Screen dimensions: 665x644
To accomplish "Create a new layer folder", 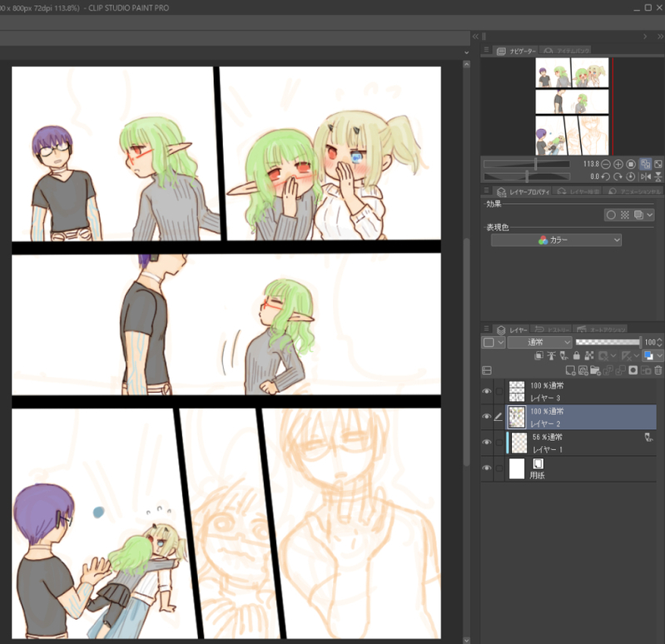I will (x=595, y=370).
